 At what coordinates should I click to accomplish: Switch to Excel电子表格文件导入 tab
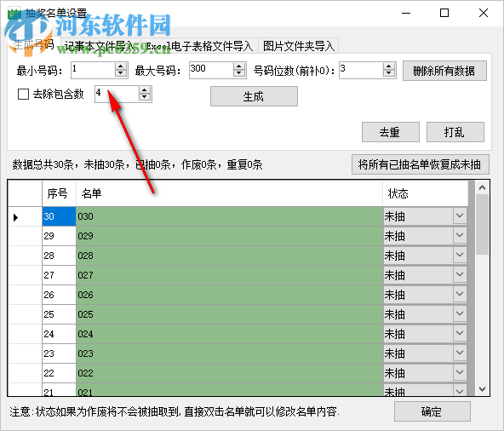[x=199, y=46]
